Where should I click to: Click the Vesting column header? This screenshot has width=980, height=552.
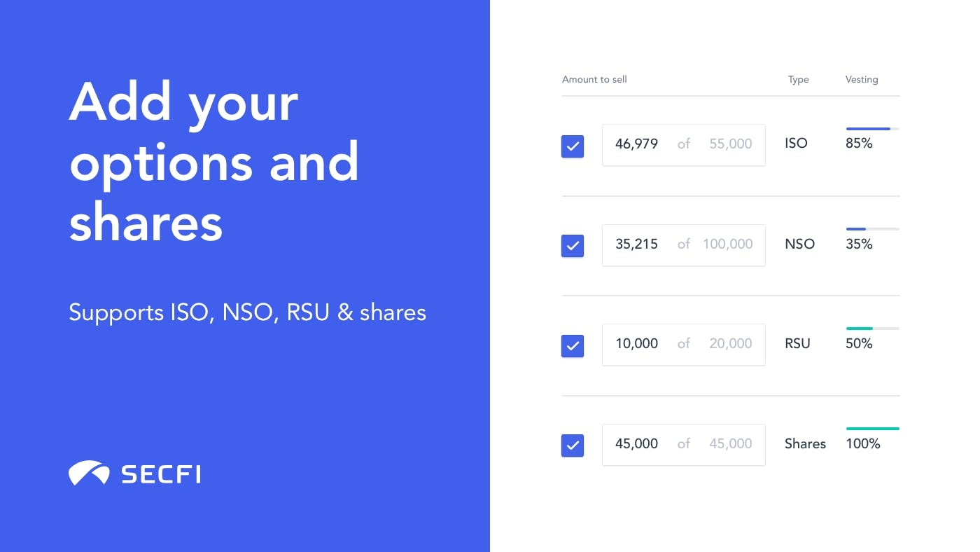(862, 79)
